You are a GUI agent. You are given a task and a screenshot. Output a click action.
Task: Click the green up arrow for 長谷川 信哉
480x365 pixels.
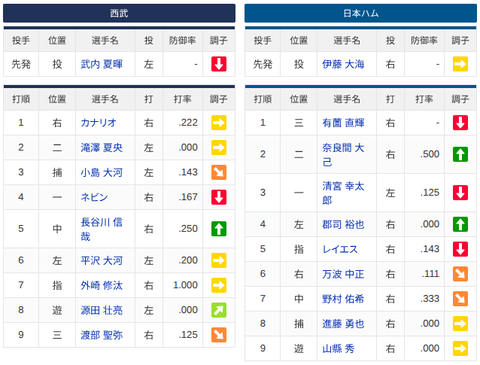219,229
